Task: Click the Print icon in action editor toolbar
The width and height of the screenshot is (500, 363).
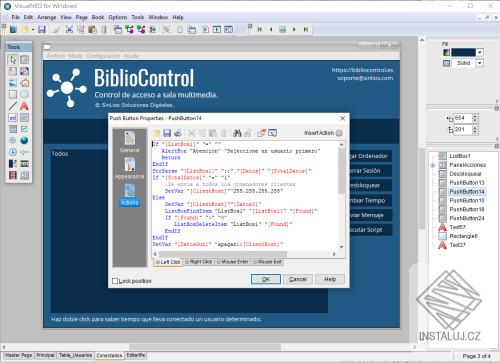Action: coord(178,133)
